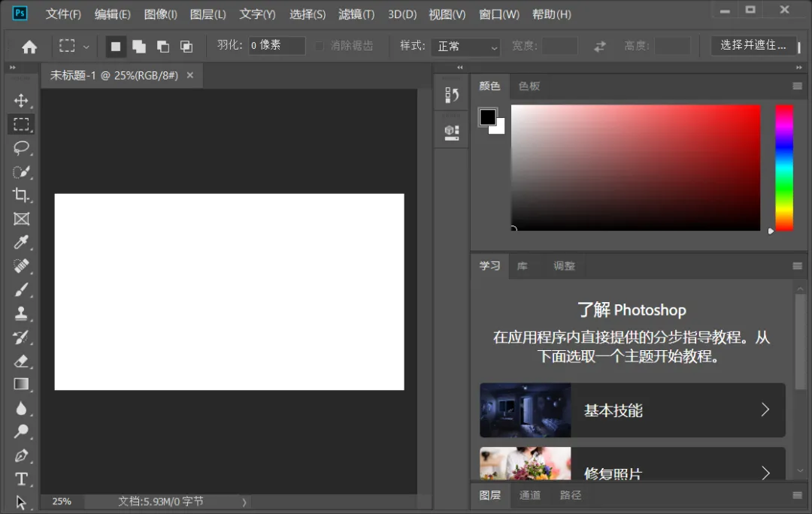Select the Dodge tool

(21, 431)
